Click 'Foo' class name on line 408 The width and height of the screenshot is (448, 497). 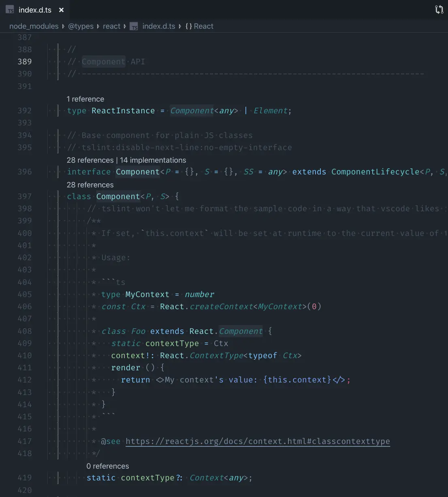point(138,331)
